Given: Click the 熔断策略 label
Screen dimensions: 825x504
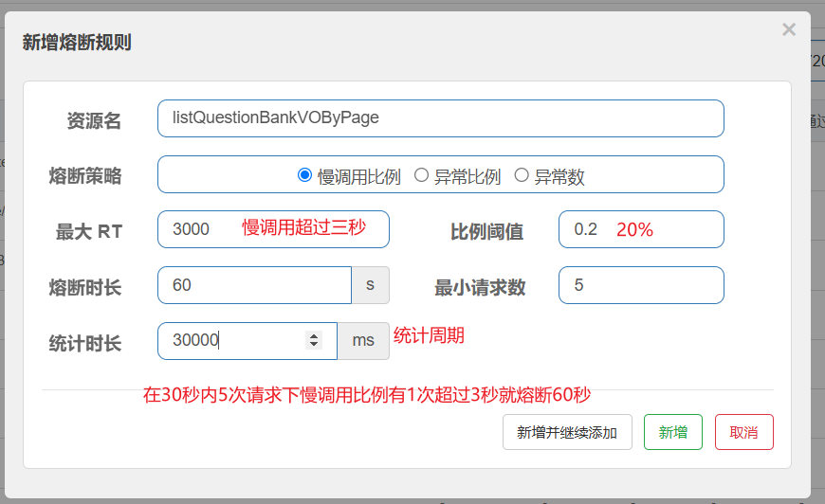Looking at the screenshot, I should pos(85,175).
